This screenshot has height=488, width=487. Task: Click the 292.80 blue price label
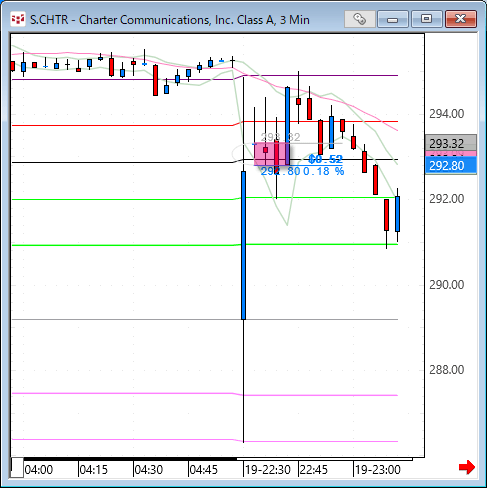tap(451, 165)
